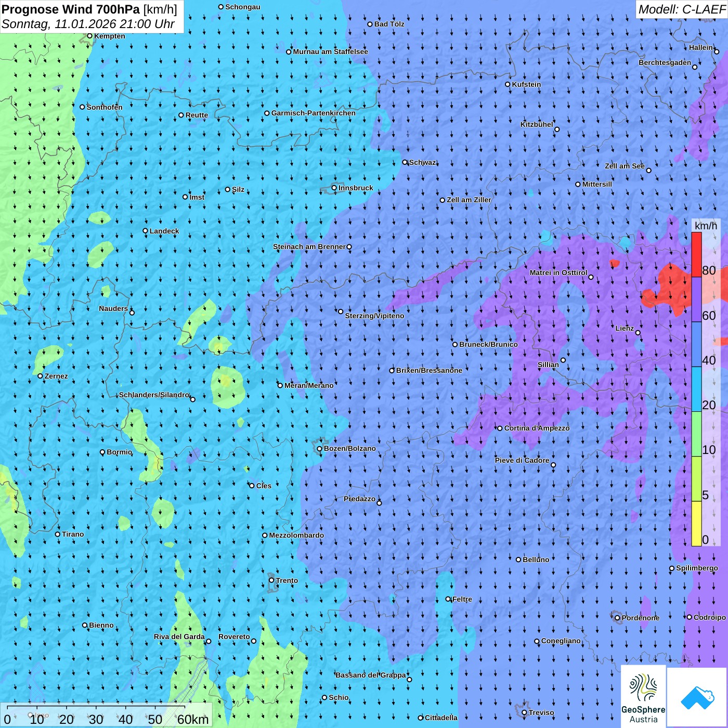Viewport: 728px width, 728px height.
Task: Click the Murnau am Staffelsee label
Action: pyautogui.click(x=330, y=51)
